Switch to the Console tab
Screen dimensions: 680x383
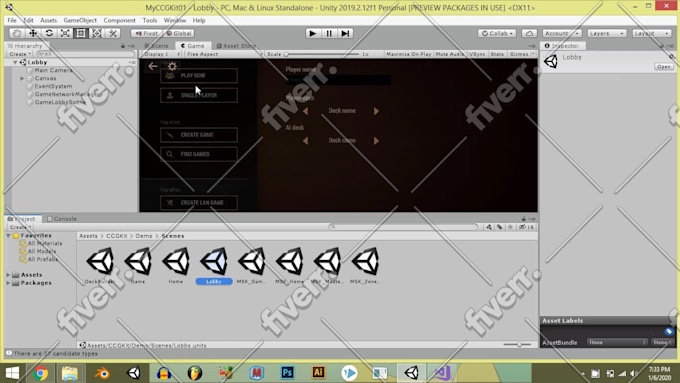pos(62,219)
